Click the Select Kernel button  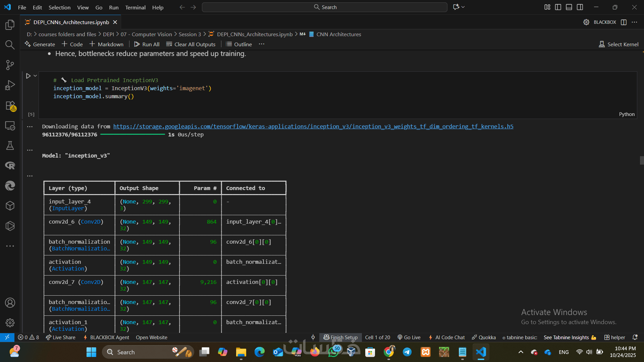coord(619,44)
